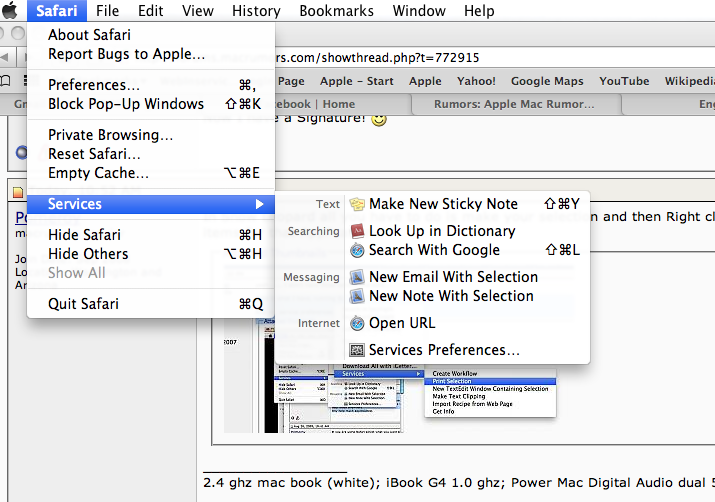Viewport: 715px width, 502px height.
Task: Toggle Block Pop-Up Windows
Action: [151, 104]
